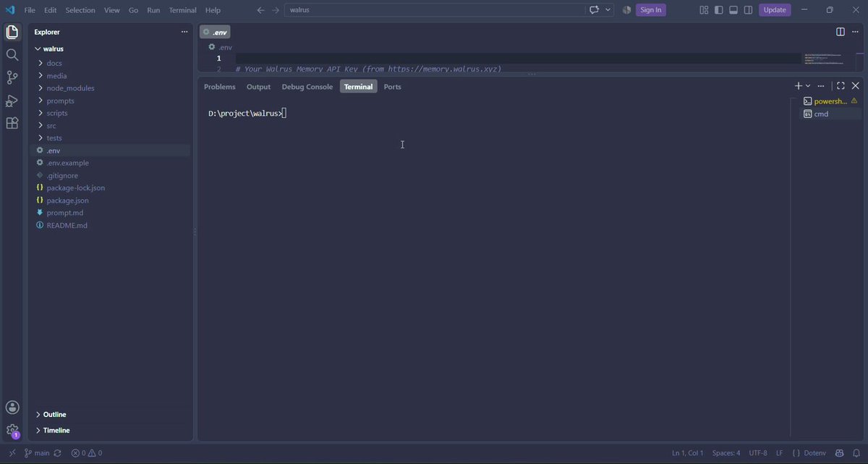Click the Copilot status icon in status bar

839,453
